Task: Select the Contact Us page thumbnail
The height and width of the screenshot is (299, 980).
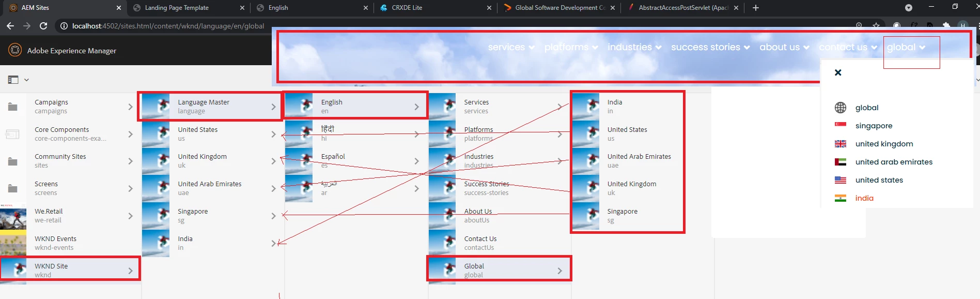Action: [442, 243]
